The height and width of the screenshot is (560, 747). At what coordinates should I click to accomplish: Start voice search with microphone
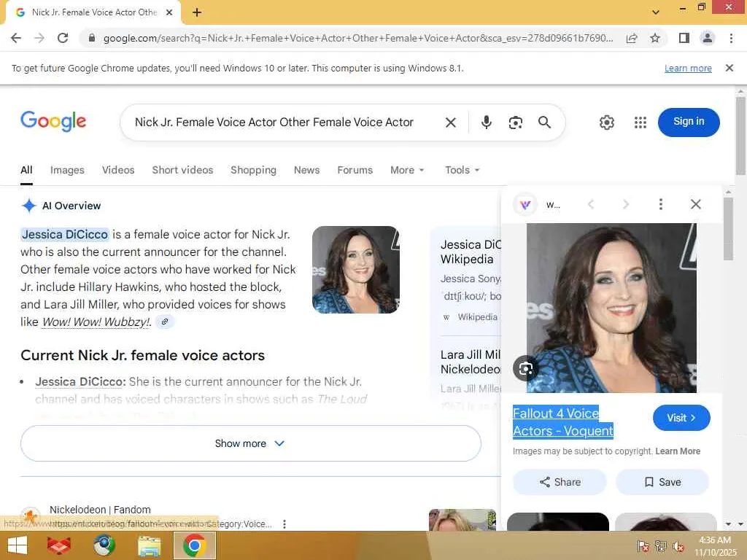click(x=486, y=122)
